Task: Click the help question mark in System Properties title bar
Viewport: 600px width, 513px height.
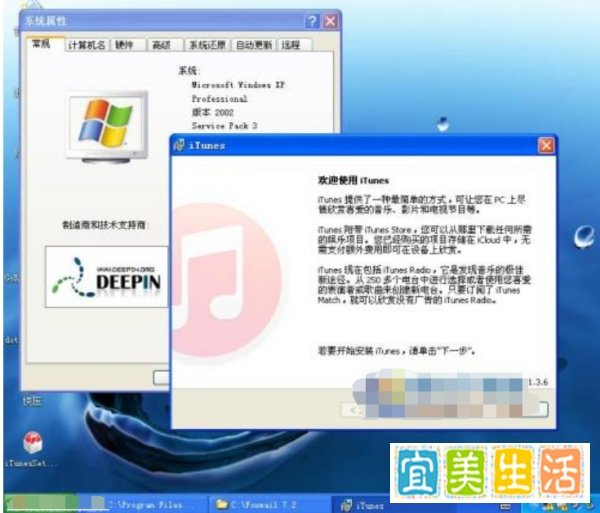Action: coord(312,21)
